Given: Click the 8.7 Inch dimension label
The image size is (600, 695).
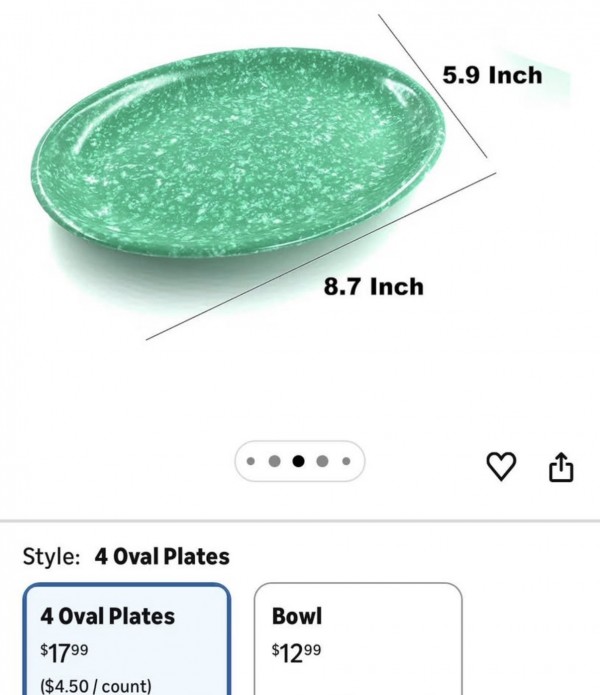Looking at the screenshot, I should (373, 287).
